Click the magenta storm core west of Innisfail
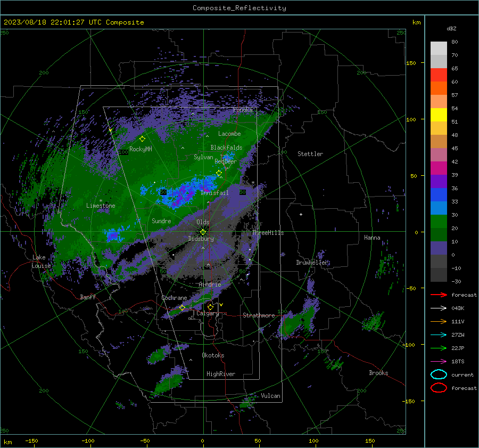This screenshot has width=479, height=448. click(x=183, y=196)
